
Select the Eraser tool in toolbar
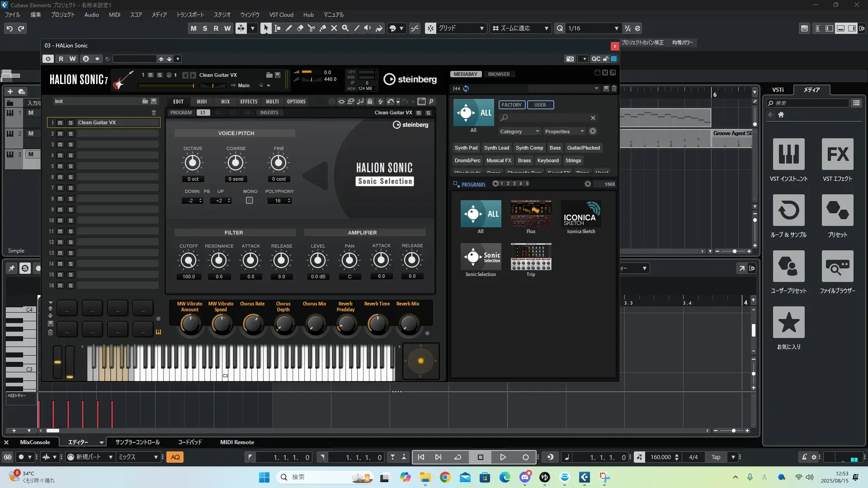pos(300,28)
